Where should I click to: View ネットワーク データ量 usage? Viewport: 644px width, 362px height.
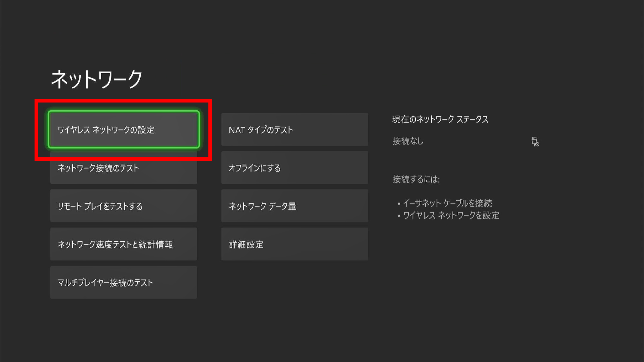point(295,206)
